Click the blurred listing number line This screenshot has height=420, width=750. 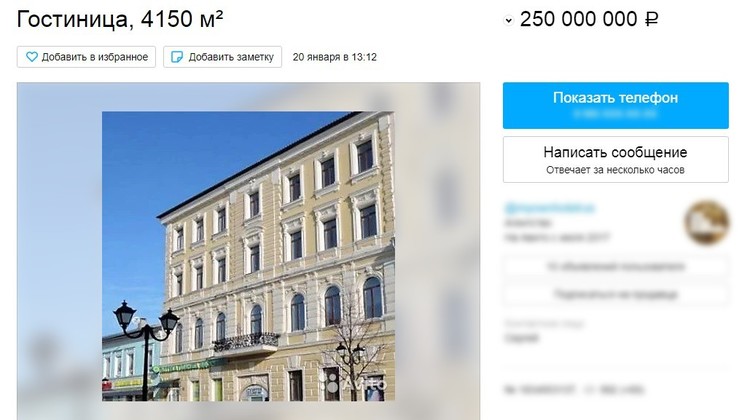(574, 390)
